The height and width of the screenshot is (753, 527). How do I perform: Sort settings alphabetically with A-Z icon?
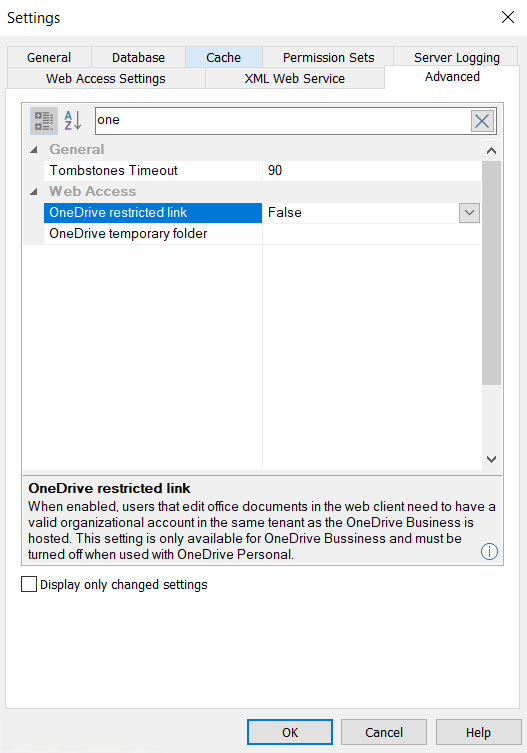click(73, 121)
